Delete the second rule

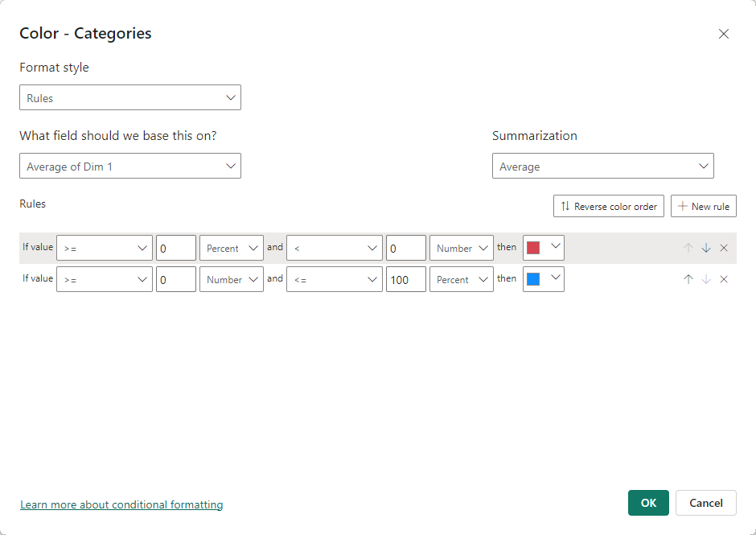click(x=724, y=279)
